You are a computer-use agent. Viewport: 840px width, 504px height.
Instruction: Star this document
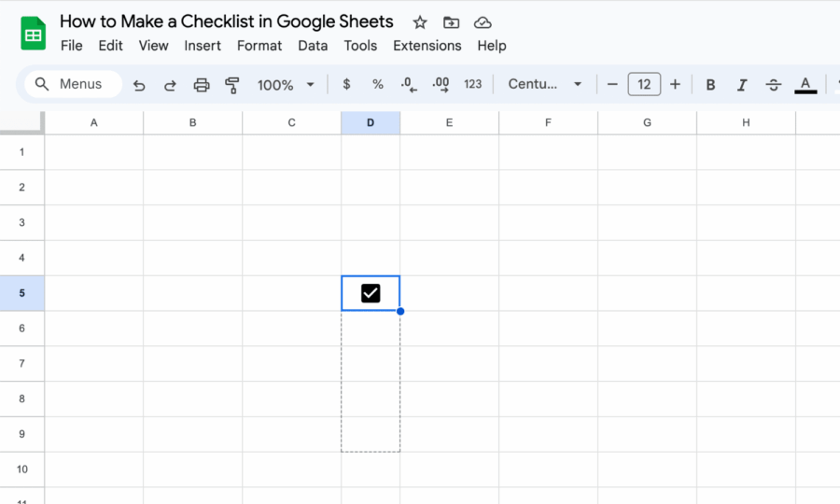pyautogui.click(x=420, y=22)
